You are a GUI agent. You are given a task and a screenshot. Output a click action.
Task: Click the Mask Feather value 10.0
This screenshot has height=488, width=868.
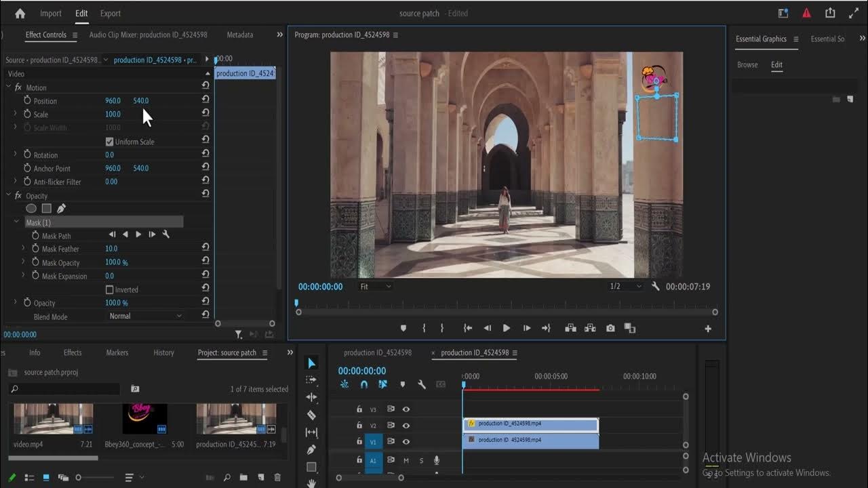111,249
